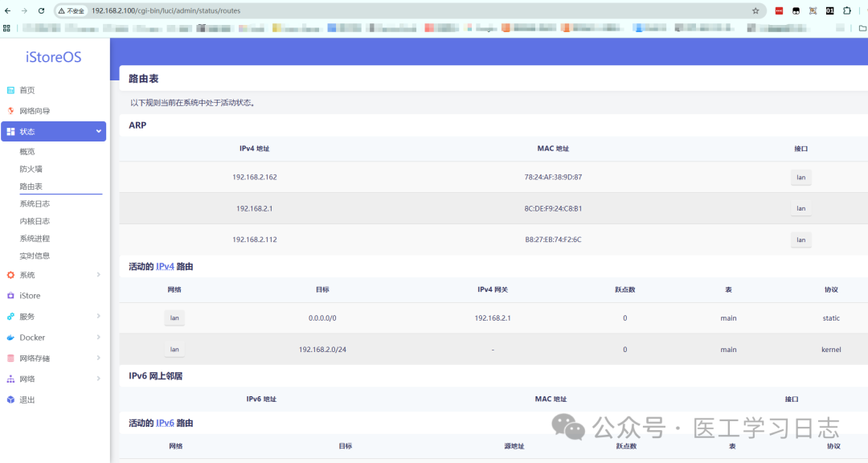Select the 路由表 routes menu item
Image resolution: width=868 pixels, height=463 pixels.
(x=31, y=186)
